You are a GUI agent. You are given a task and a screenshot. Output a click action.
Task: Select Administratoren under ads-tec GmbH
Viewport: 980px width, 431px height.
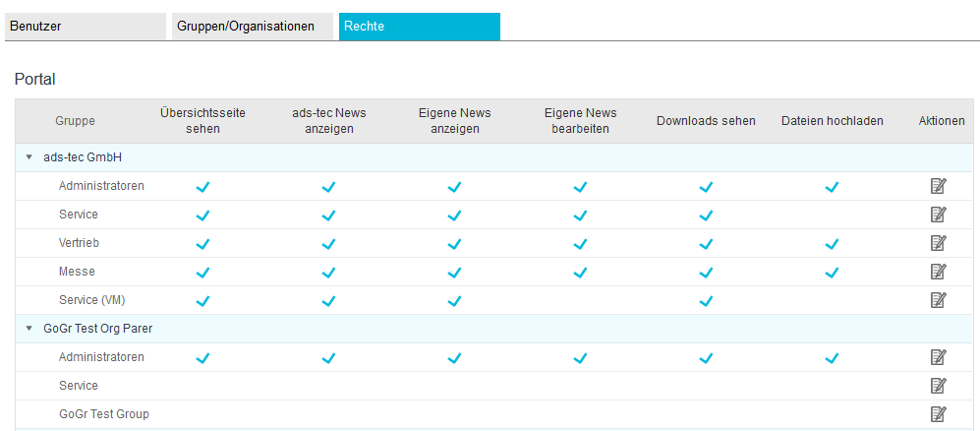pos(101,186)
